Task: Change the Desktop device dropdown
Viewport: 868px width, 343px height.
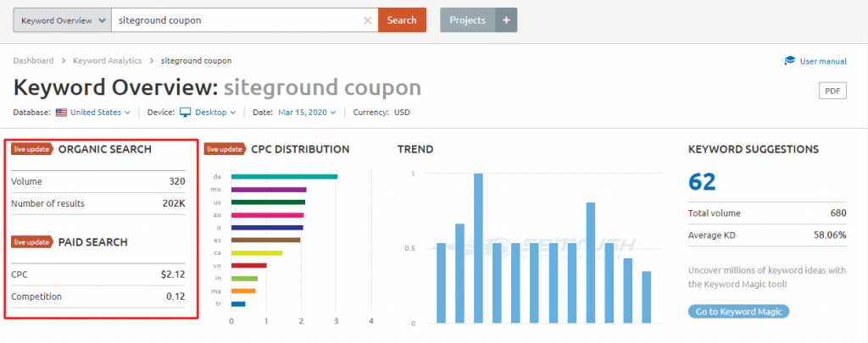Action: [x=214, y=113]
